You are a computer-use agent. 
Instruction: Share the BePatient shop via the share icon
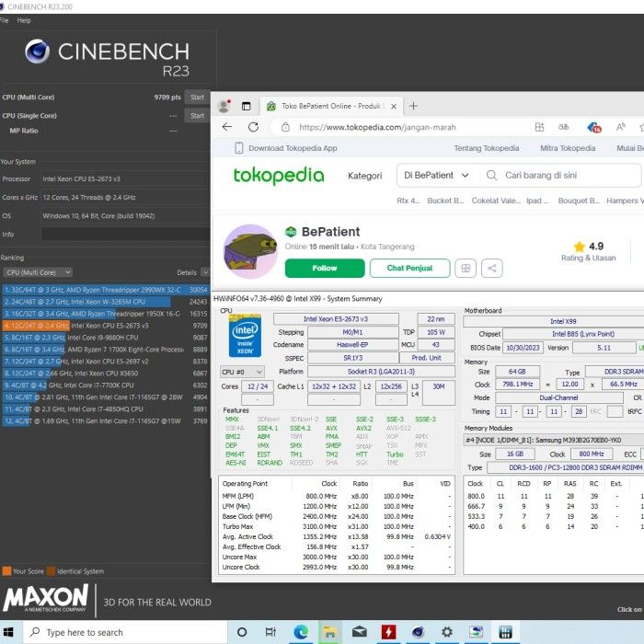pos(491,269)
